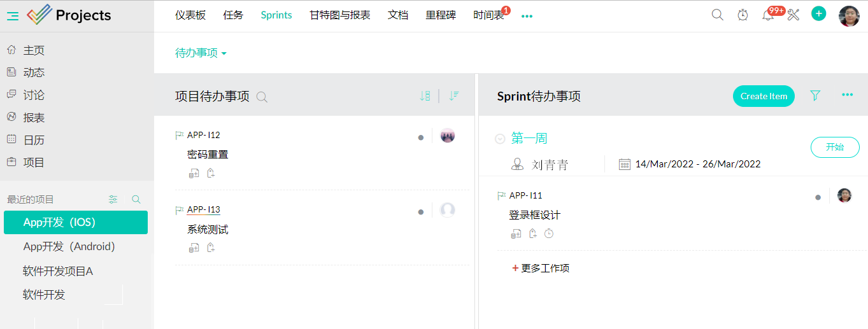
Task: Click the Sprint backlog filter icon
Action: tap(815, 95)
